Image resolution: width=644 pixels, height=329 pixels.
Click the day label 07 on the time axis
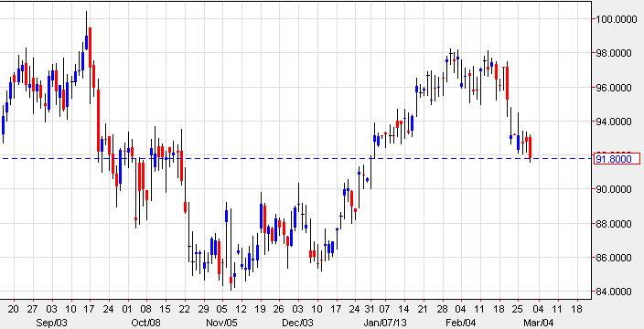coord(385,309)
